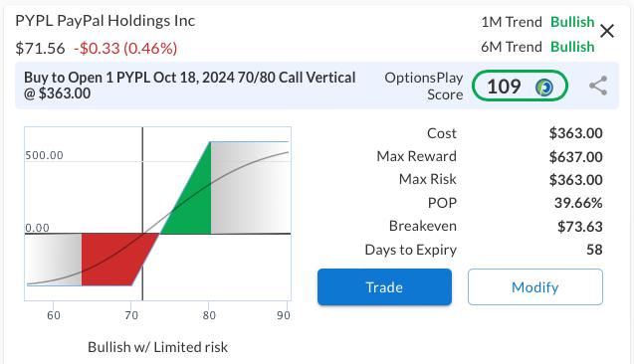Click the Buy to Open strategy description

pyautogui.click(x=190, y=86)
